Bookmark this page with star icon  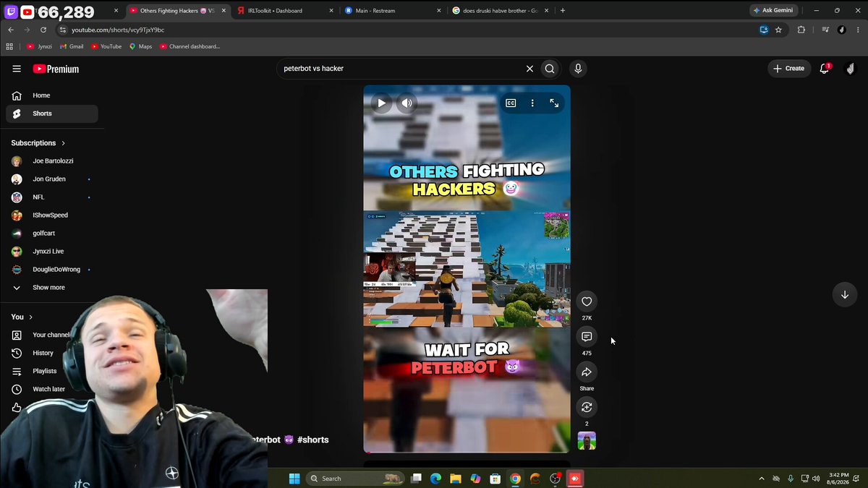(778, 30)
